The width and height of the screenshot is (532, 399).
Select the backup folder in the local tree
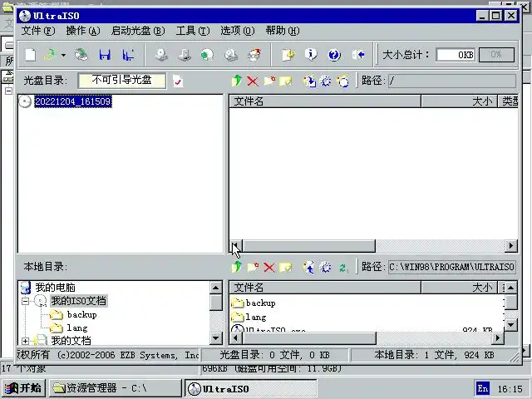pyautogui.click(x=81, y=315)
